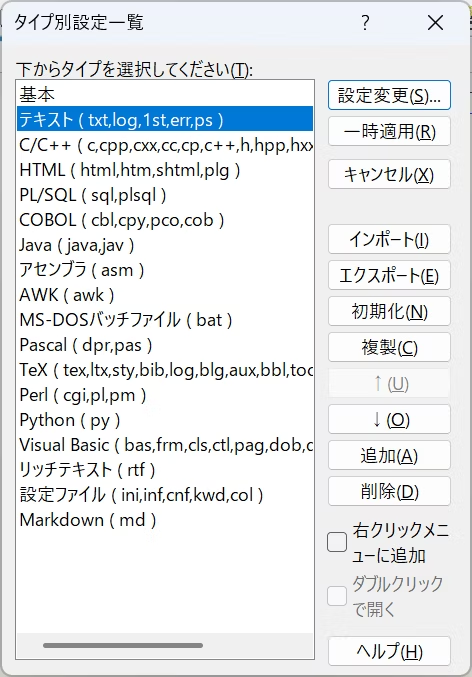Select Java ( java,jav ) entry
This screenshot has width=472, height=677.
pyautogui.click(x=165, y=245)
